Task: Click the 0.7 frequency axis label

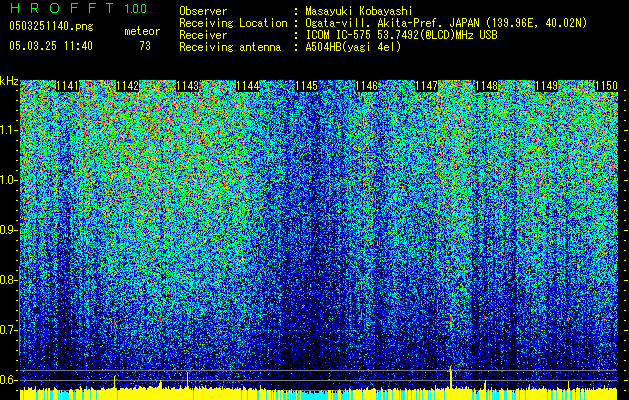Action: coord(8,330)
